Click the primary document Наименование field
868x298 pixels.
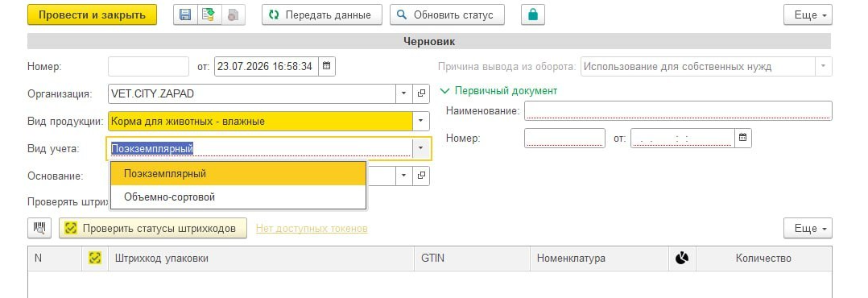point(678,110)
